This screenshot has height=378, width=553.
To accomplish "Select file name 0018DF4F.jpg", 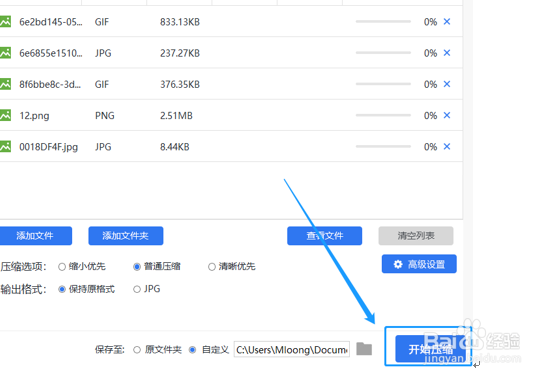I will pos(49,147).
